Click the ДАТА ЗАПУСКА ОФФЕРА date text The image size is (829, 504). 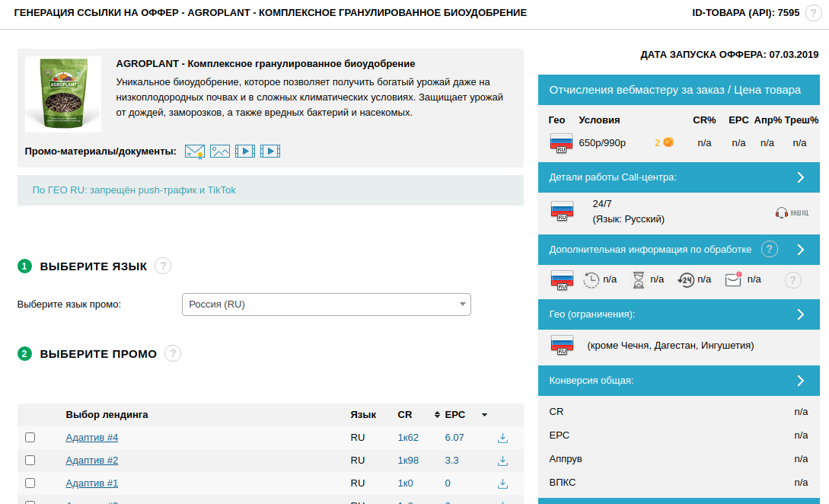pyautogui.click(x=729, y=55)
